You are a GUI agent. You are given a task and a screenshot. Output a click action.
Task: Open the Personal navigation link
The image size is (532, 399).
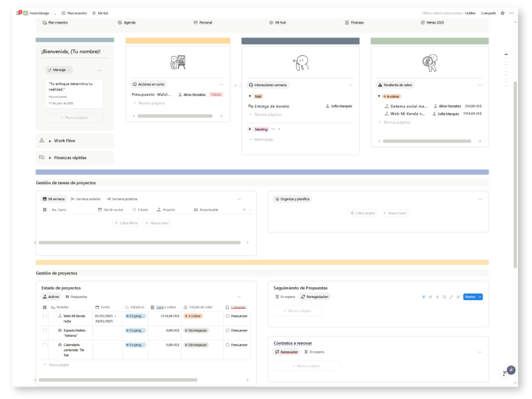pos(203,22)
